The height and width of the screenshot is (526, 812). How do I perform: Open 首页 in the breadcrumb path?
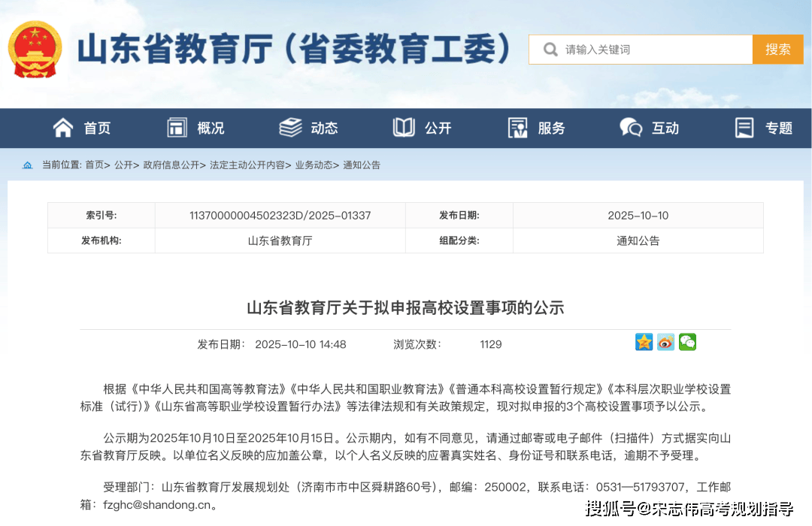[x=94, y=165]
